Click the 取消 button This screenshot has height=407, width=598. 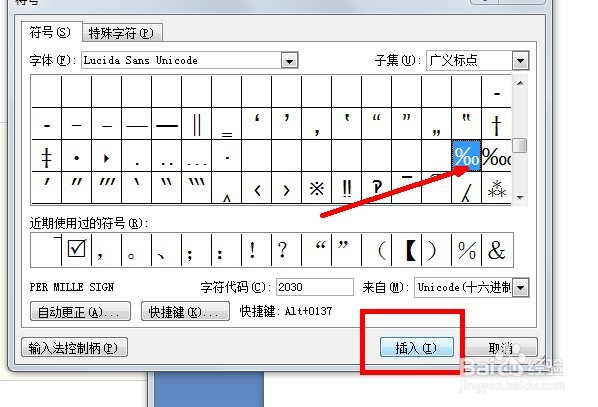pos(501,347)
